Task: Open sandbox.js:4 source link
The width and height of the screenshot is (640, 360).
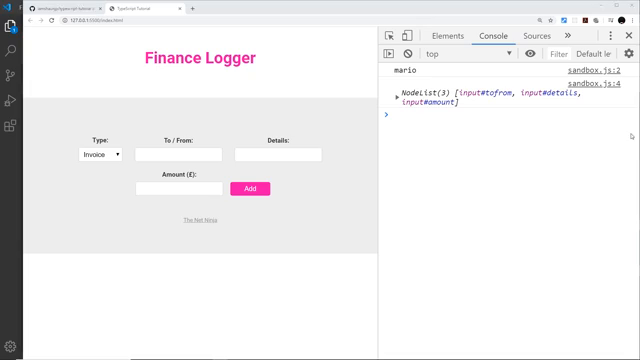Action: [x=594, y=83]
